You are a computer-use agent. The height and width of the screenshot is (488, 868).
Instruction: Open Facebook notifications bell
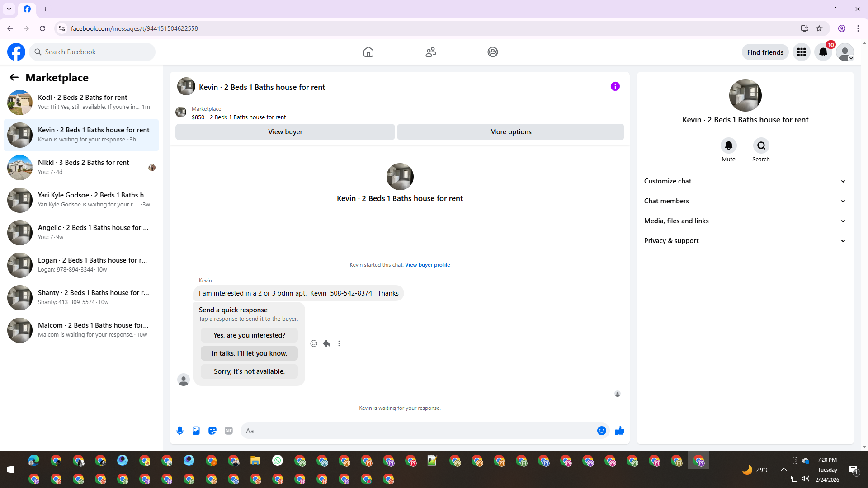[x=823, y=52]
